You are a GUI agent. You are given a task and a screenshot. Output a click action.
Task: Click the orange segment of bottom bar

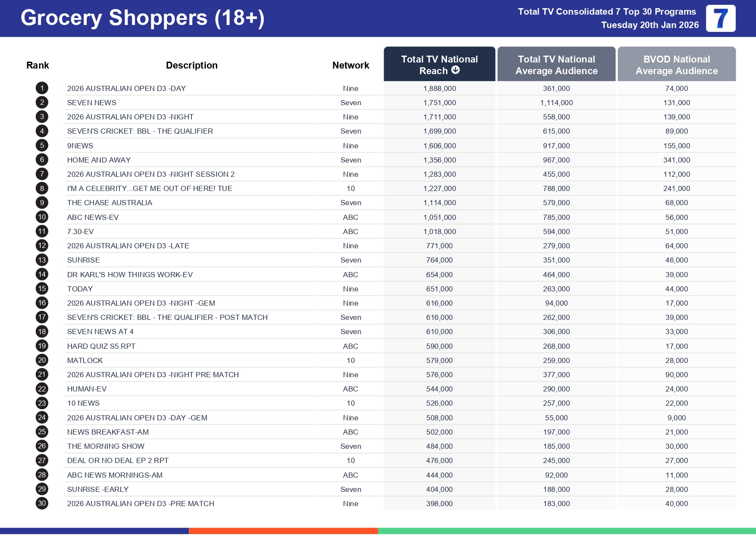point(283,531)
